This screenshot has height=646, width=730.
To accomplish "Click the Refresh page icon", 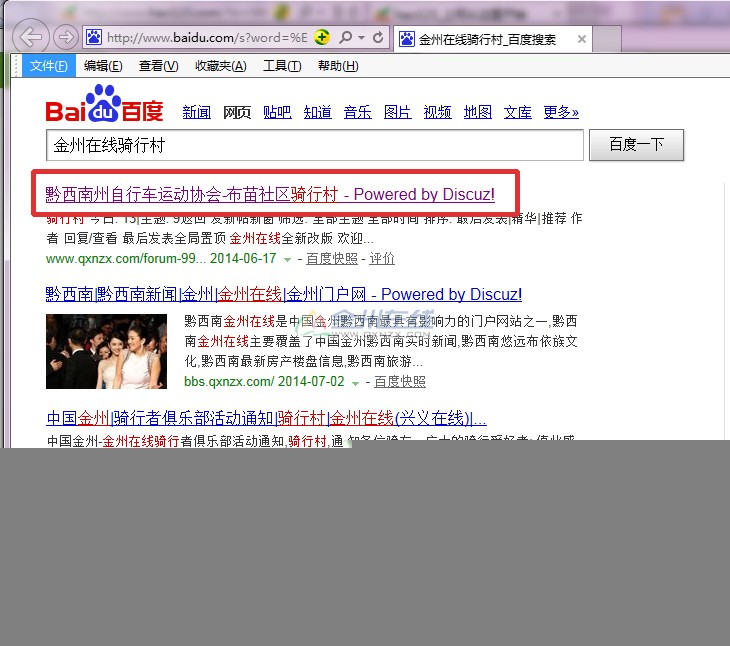I will point(378,37).
